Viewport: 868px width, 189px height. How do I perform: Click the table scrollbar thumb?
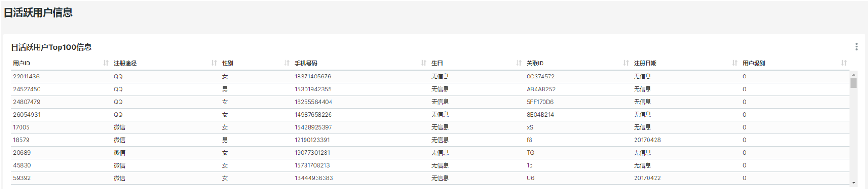point(854,83)
